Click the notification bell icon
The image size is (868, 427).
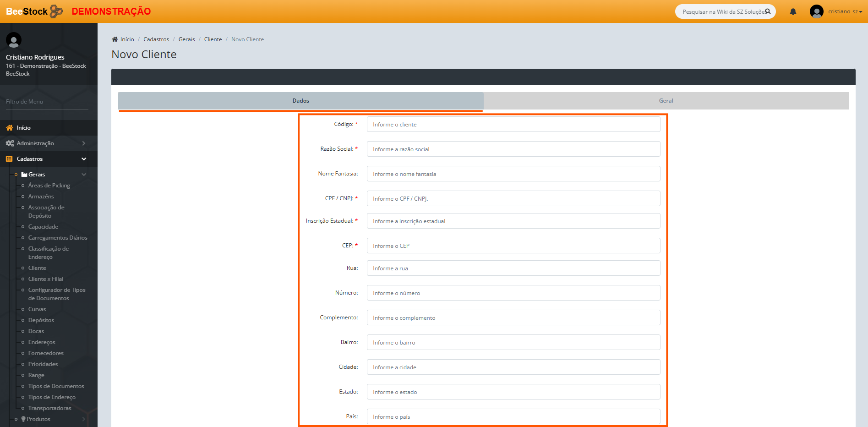793,11
